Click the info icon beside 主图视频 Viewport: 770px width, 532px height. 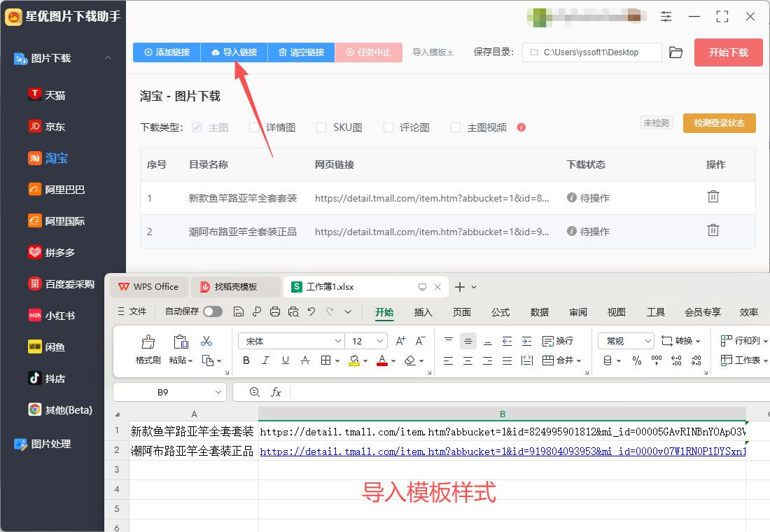[x=521, y=127]
